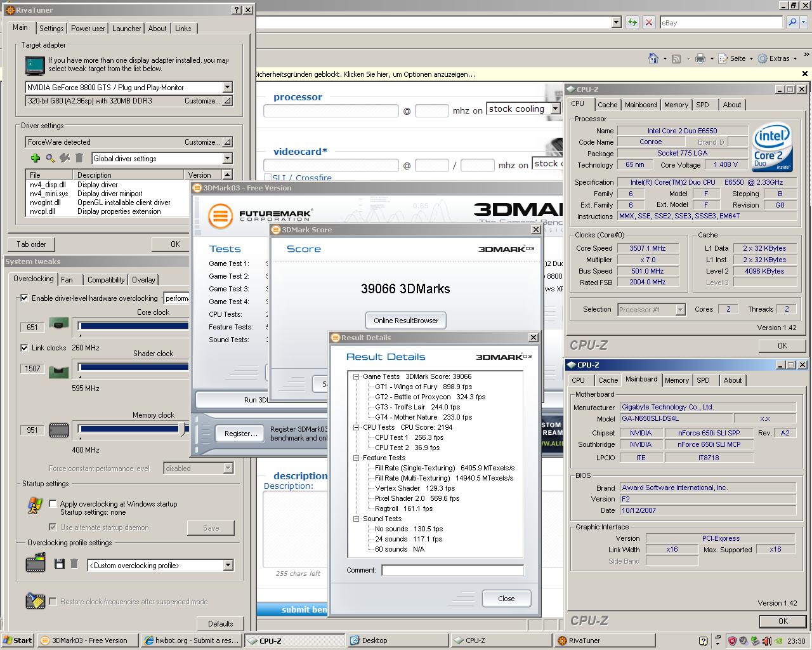The height and width of the screenshot is (650, 812).
Task: Open the Seite menu in browser toolbar
Action: tap(741, 58)
